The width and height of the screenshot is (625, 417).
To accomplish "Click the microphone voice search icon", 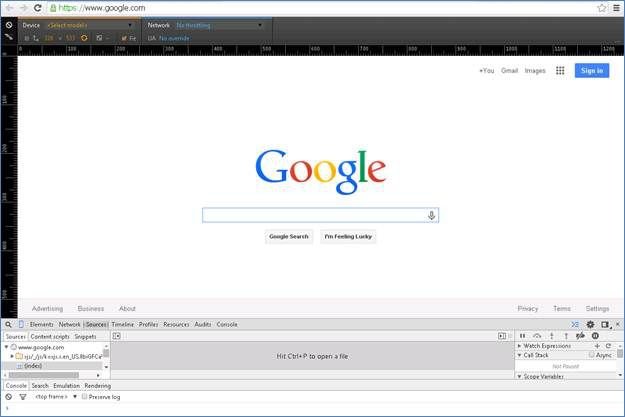I will click(x=431, y=216).
